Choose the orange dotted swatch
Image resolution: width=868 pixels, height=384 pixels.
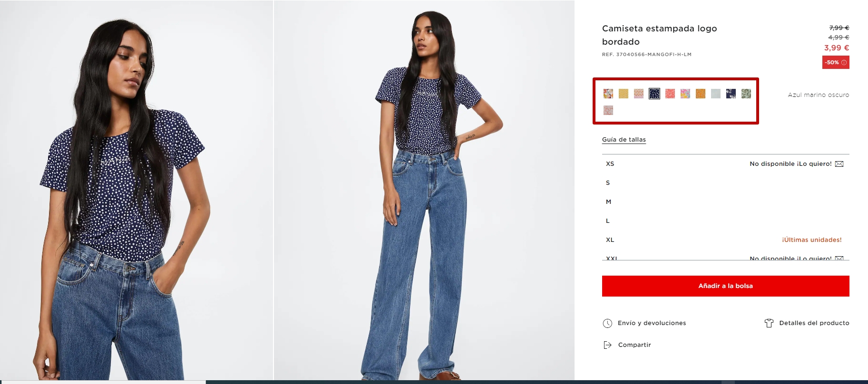[x=701, y=94]
